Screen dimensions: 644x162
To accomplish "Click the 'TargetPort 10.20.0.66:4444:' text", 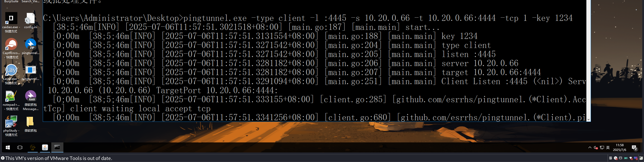I will (217, 90).
